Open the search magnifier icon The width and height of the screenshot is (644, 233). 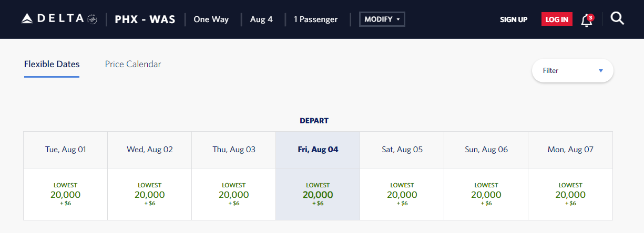(x=617, y=19)
